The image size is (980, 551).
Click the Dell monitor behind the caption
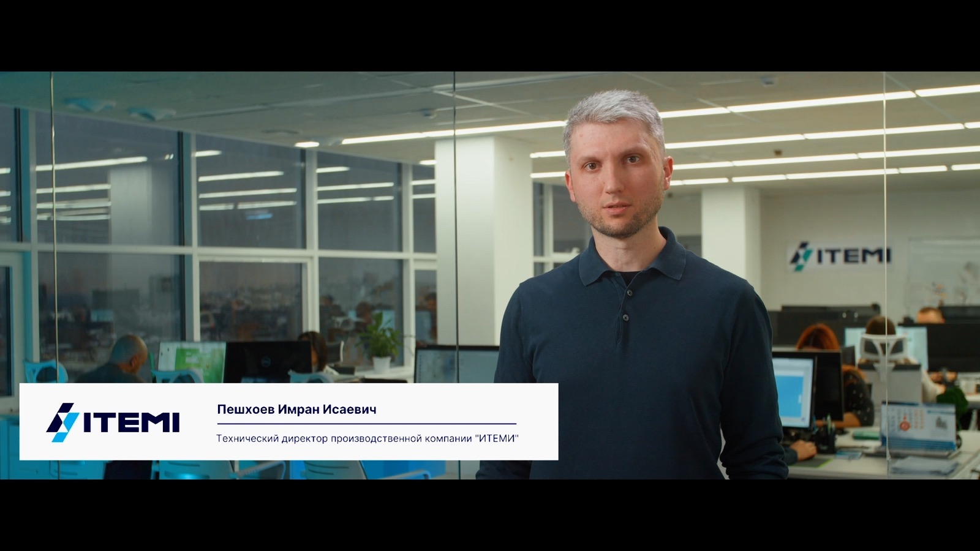tap(268, 361)
